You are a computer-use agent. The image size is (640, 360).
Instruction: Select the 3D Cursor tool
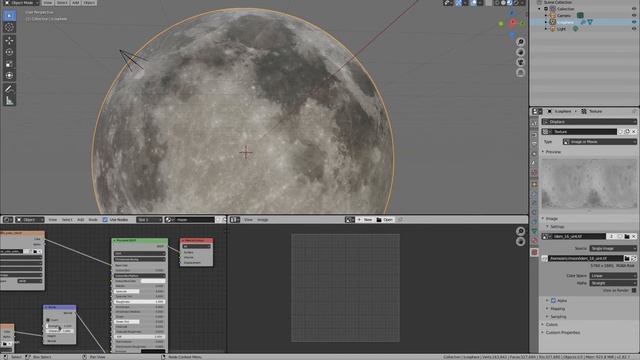point(9,27)
